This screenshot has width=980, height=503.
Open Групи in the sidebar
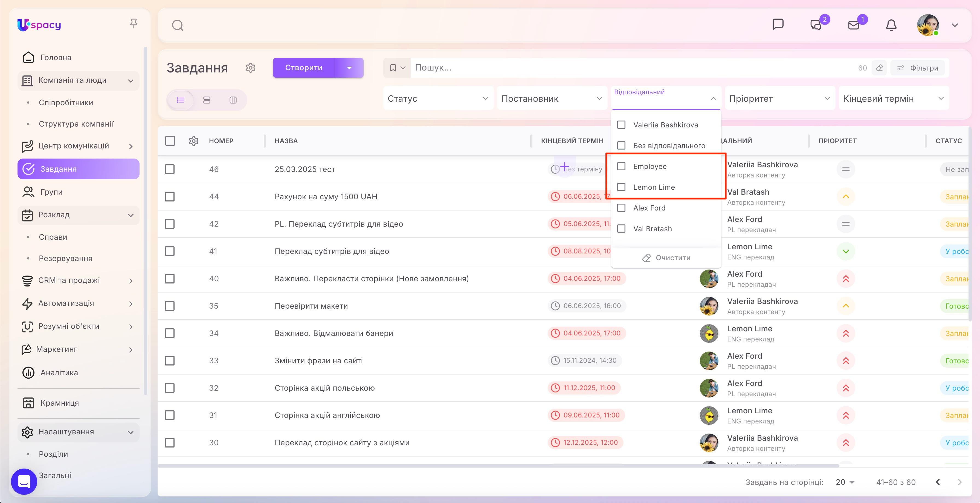[x=51, y=192]
